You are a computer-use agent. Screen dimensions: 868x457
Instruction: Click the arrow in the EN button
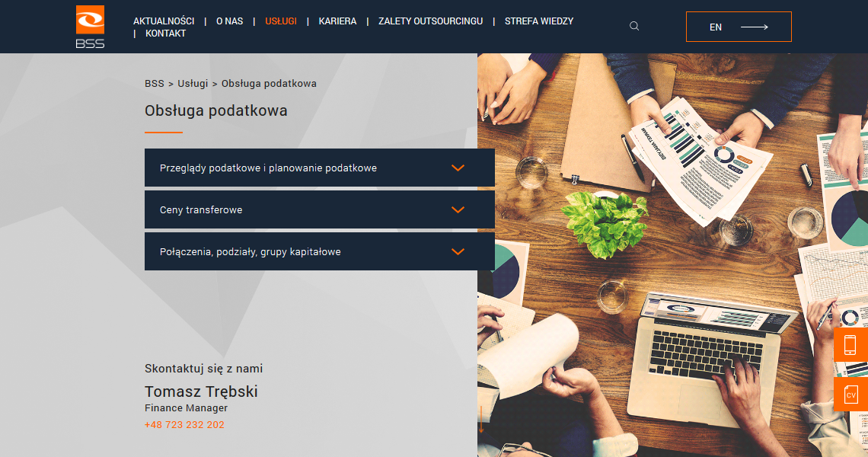tap(754, 27)
